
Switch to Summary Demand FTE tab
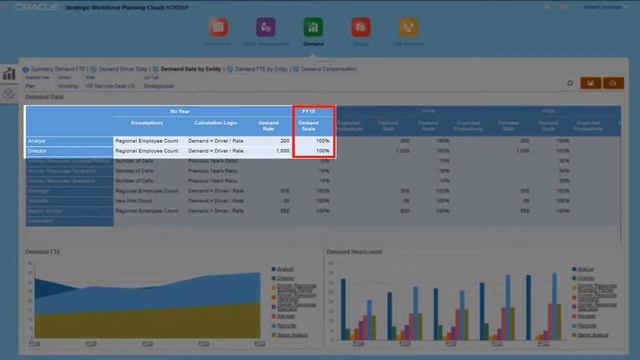58,69
